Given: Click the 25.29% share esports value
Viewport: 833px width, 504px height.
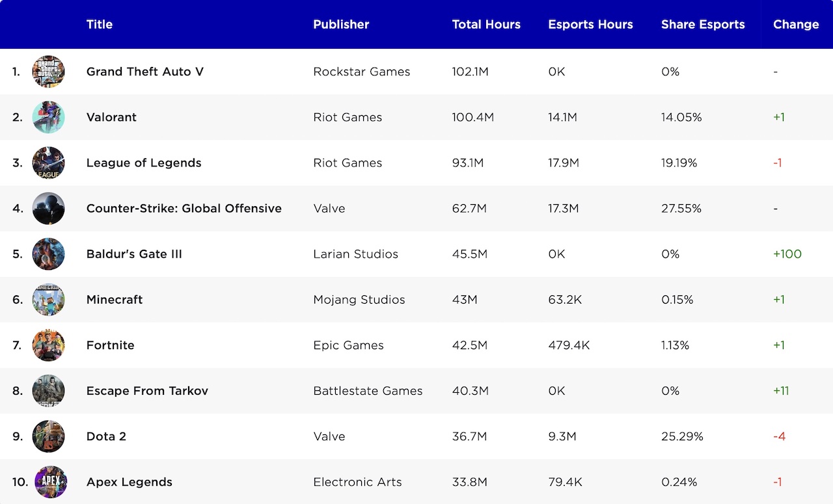Looking at the screenshot, I should [682, 436].
